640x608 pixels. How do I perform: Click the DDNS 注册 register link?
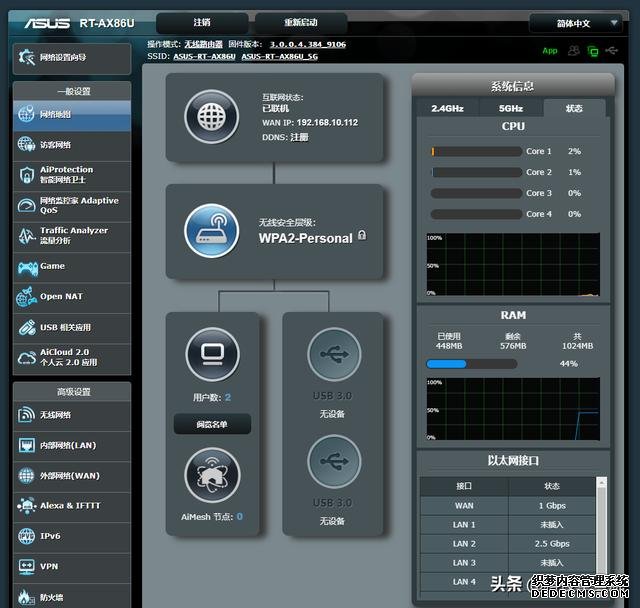(x=300, y=137)
